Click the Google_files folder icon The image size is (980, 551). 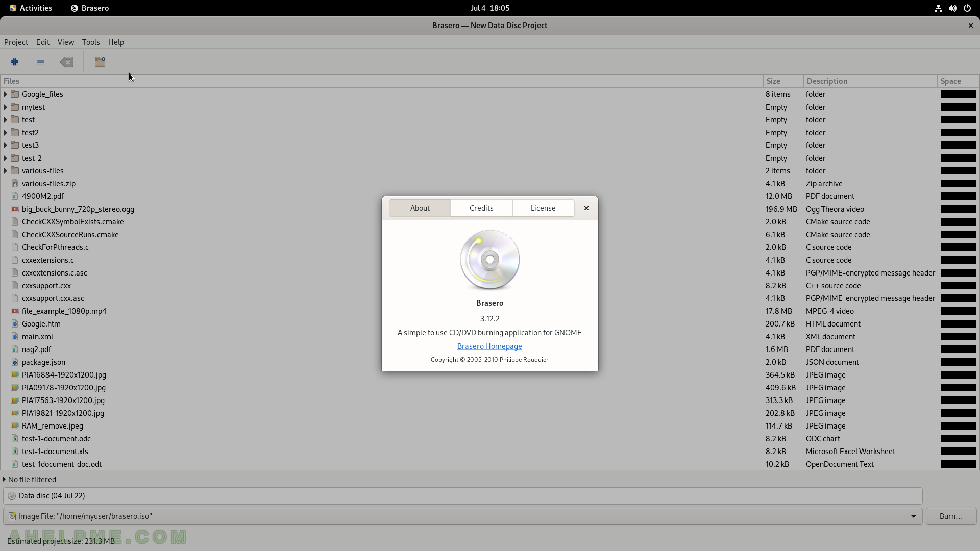(15, 94)
